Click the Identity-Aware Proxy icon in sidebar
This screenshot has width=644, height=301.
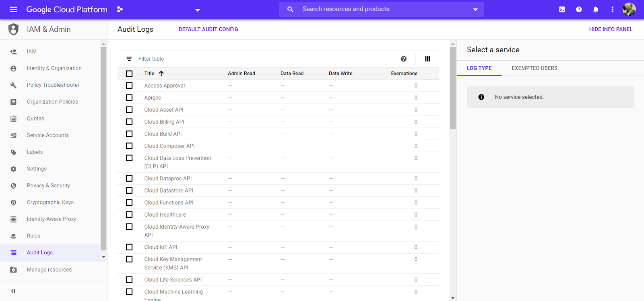point(13,219)
